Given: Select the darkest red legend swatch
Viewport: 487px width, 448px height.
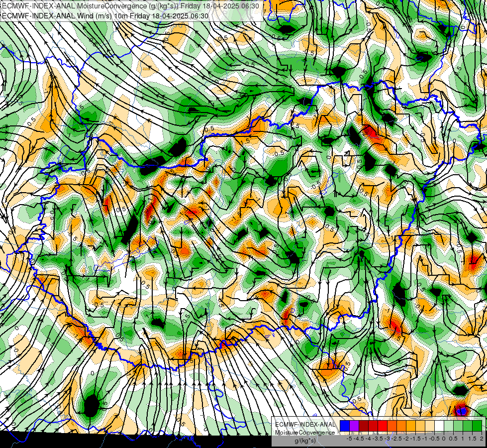Looking at the screenshot, I should pyautogui.click(x=364, y=426).
